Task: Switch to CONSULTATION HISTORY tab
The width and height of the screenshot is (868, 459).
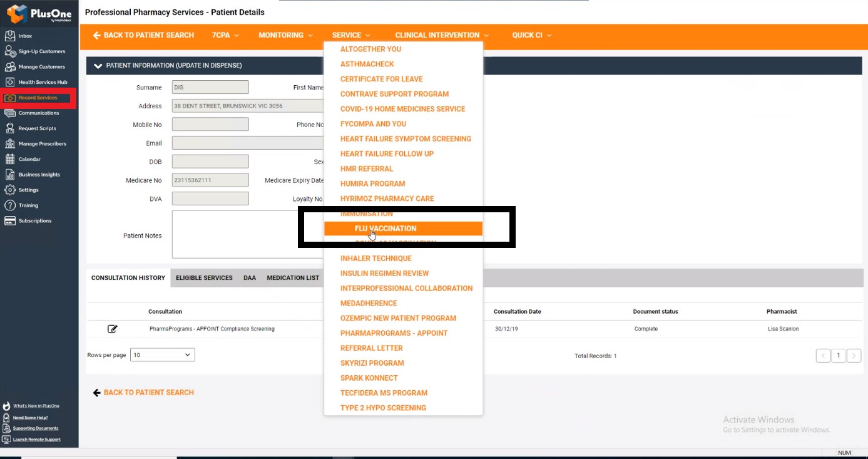Action: pyautogui.click(x=128, y=278)
